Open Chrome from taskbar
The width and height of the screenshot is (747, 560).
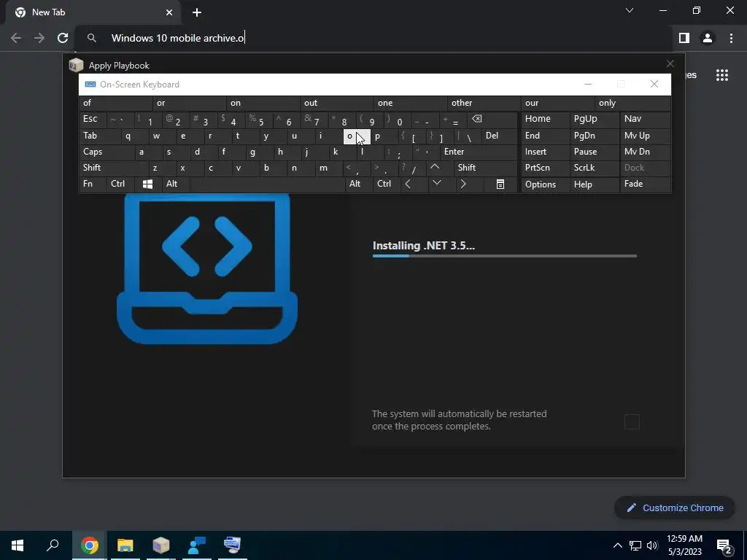click(90, 545)
